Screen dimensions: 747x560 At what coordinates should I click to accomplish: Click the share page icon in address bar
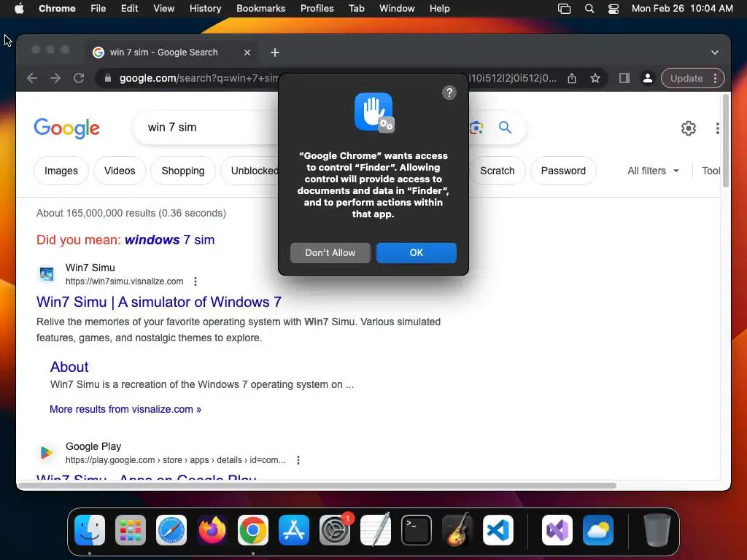click(x=572, y=78)
